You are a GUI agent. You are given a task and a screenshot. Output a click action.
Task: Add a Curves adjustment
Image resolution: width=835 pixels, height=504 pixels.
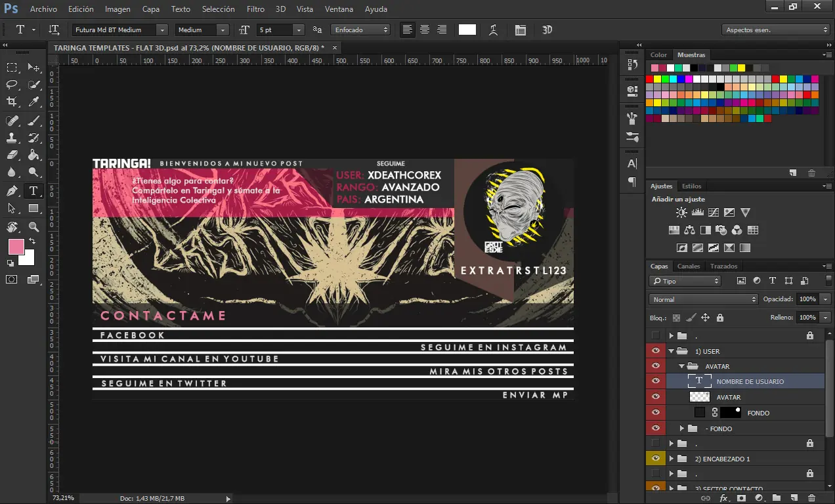coord(714,213)
